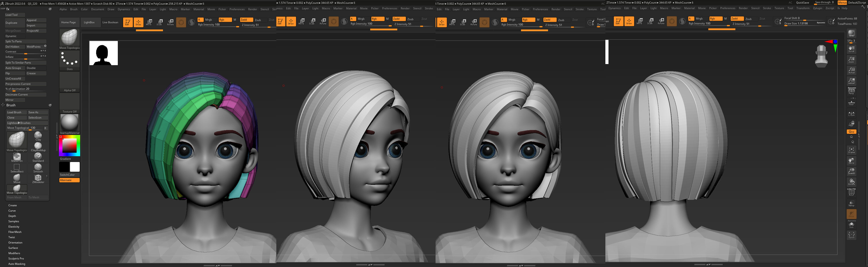Screen dimensions: 868x267
Task: Expand the Depth sub-palette
Action: coord(12,216)
